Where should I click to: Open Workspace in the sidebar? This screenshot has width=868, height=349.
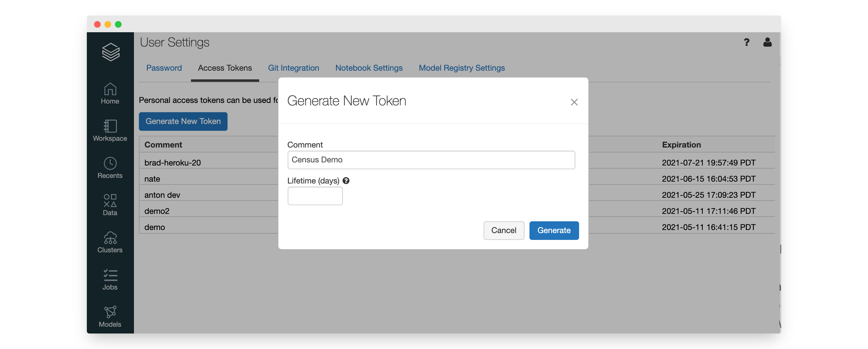tap(110, 131)
